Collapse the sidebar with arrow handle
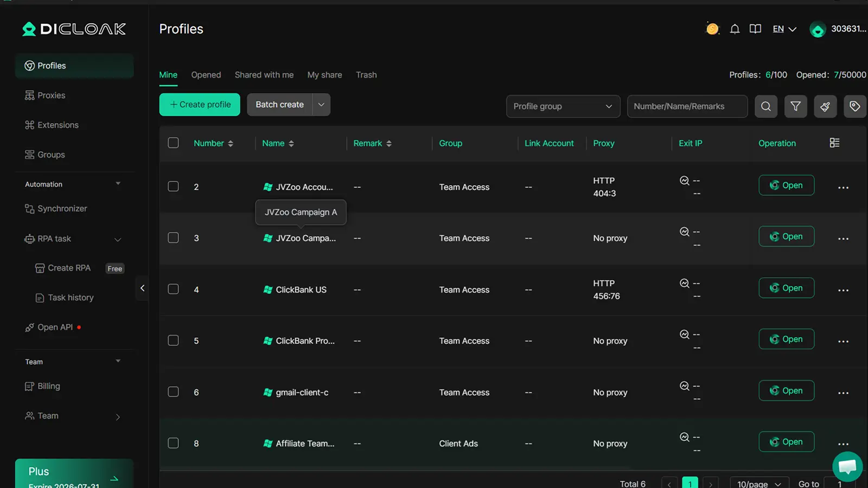Image resolution: width=868 pixels, height=488 pixels. point(142,288)
